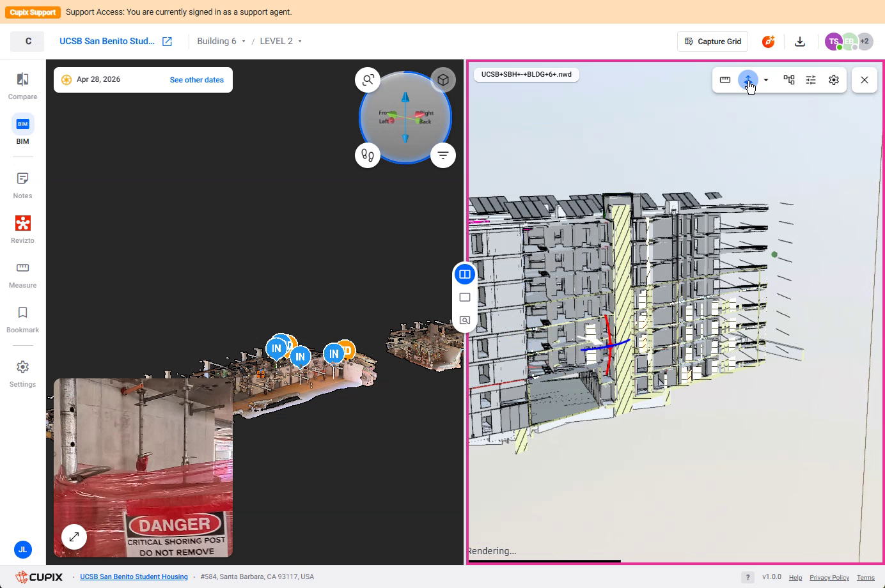The height and width of the screenshot is (588, 885).
Task: Close the BIM viewer panel
Action: coord(865,80)
